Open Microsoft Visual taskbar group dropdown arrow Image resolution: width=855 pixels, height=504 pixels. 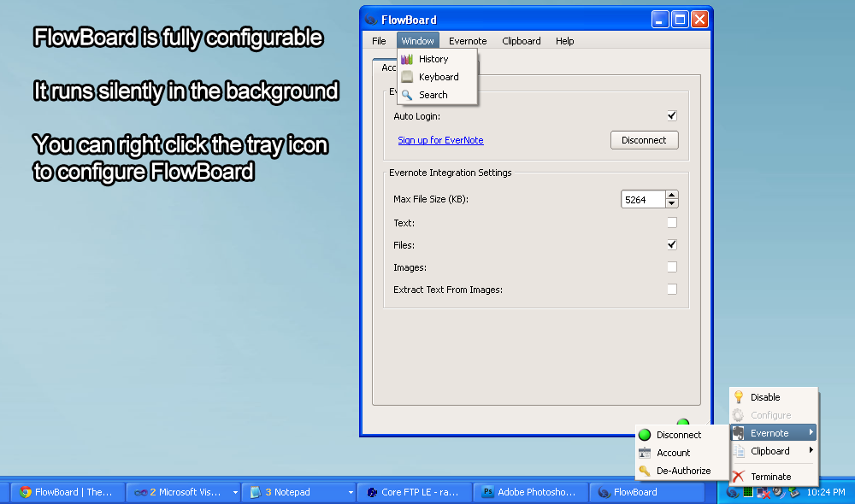coord(235,493)
